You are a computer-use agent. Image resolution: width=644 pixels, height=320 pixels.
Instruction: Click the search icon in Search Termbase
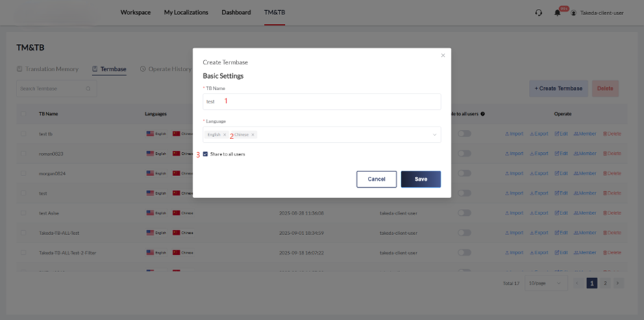[88, 88]
